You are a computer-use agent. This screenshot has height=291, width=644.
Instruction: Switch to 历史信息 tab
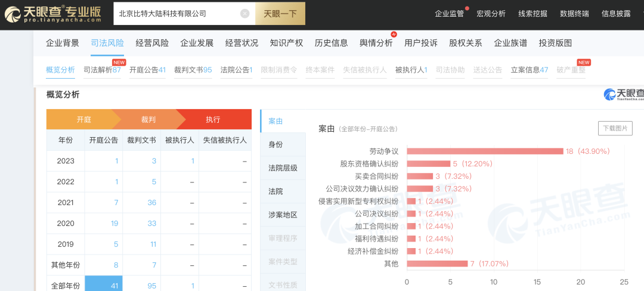331,43
